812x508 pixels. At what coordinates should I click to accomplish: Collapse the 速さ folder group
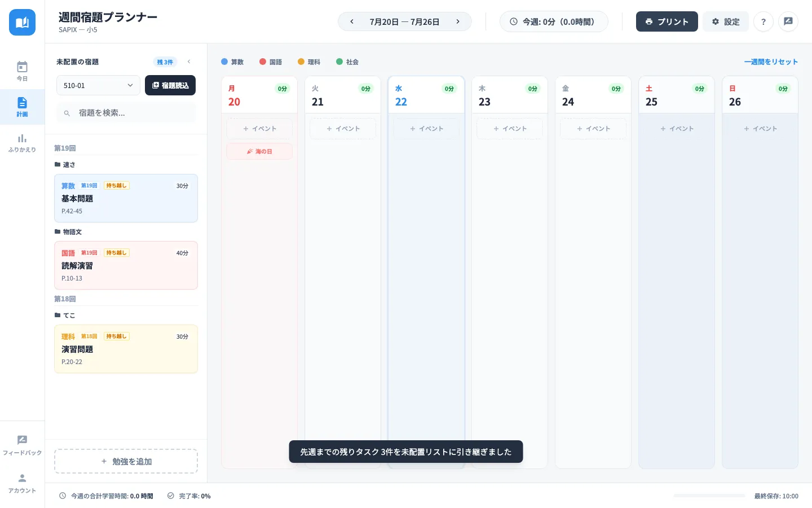[x=65, y=164]
